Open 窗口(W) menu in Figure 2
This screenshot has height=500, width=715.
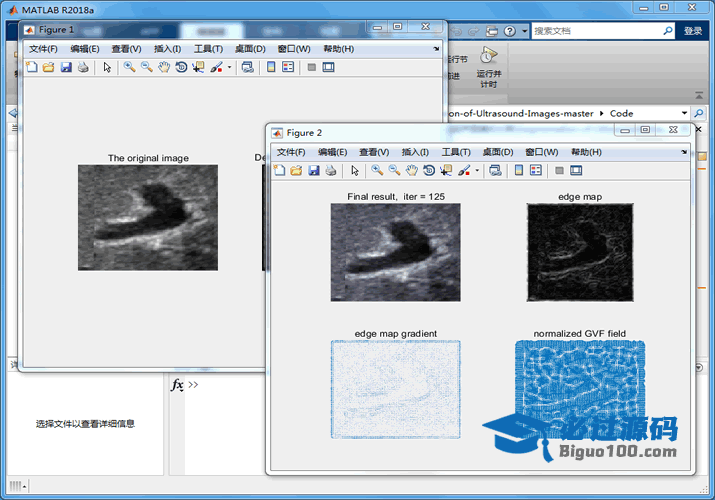click(542, 152)
